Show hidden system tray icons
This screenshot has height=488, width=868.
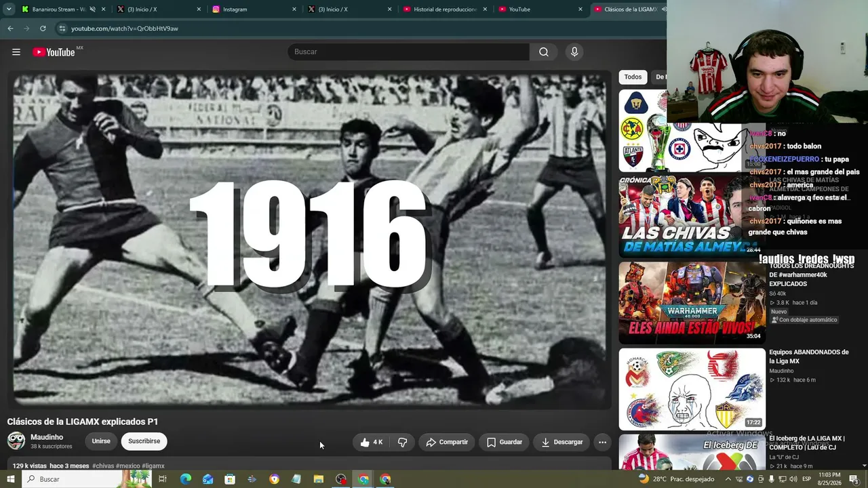click(x=728, y=479)
